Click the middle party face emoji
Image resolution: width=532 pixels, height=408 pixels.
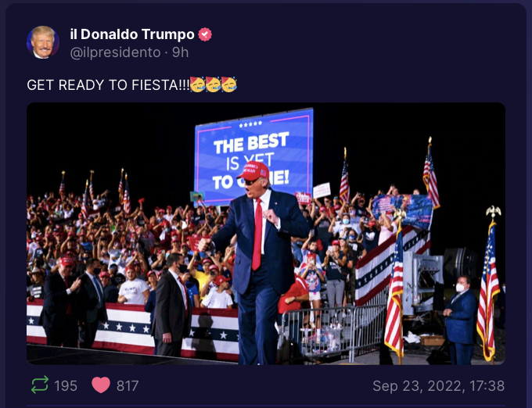(213, 84)
